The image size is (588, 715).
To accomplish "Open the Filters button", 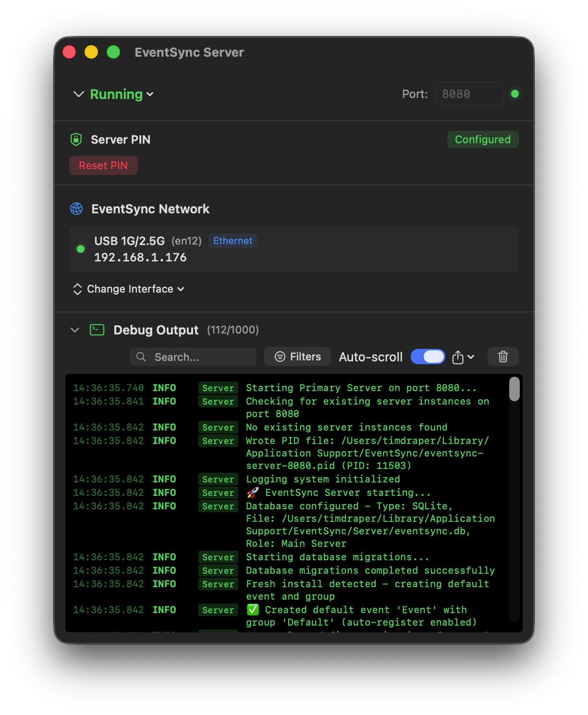I will [297, 357].
